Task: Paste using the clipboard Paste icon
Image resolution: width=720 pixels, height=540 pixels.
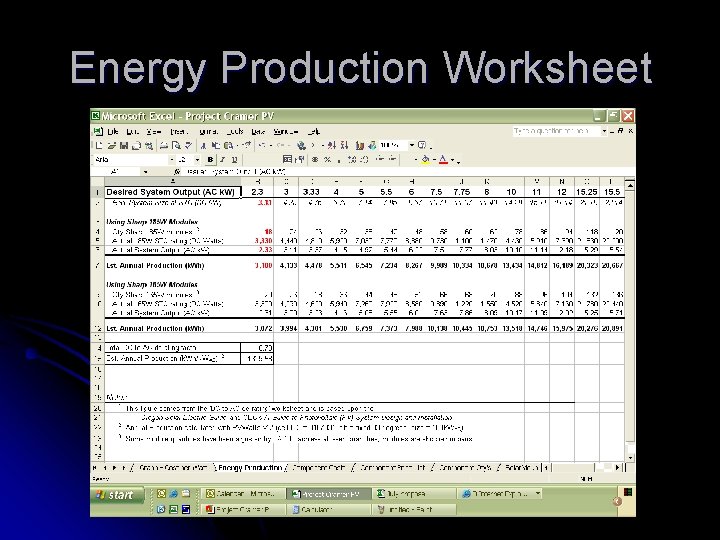Action: tap(228, 146)
